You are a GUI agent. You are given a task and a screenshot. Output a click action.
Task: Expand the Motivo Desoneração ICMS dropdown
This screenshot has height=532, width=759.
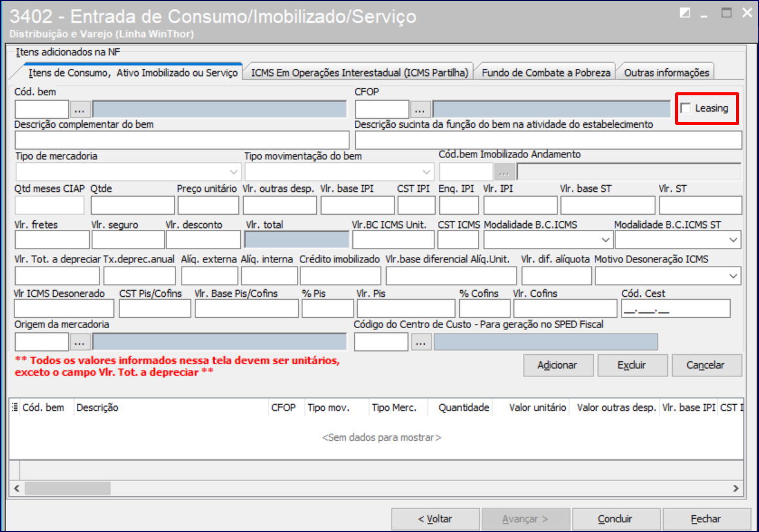(734, 276)
